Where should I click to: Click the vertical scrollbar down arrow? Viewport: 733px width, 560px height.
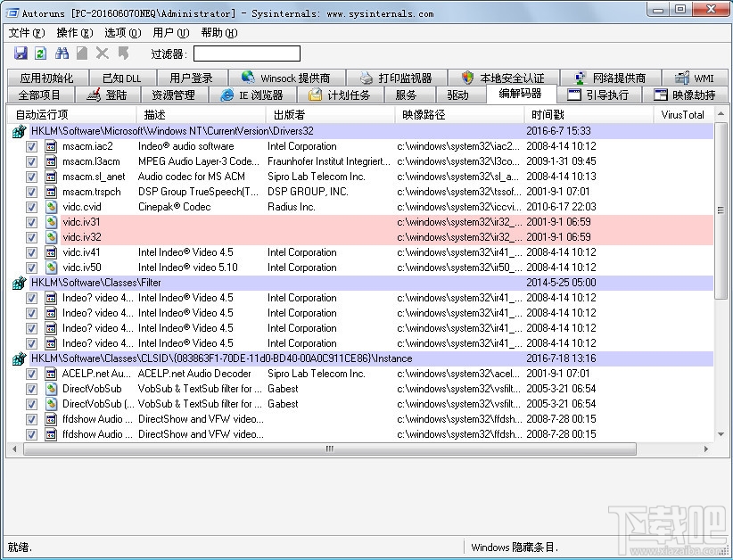pos(721,434)
